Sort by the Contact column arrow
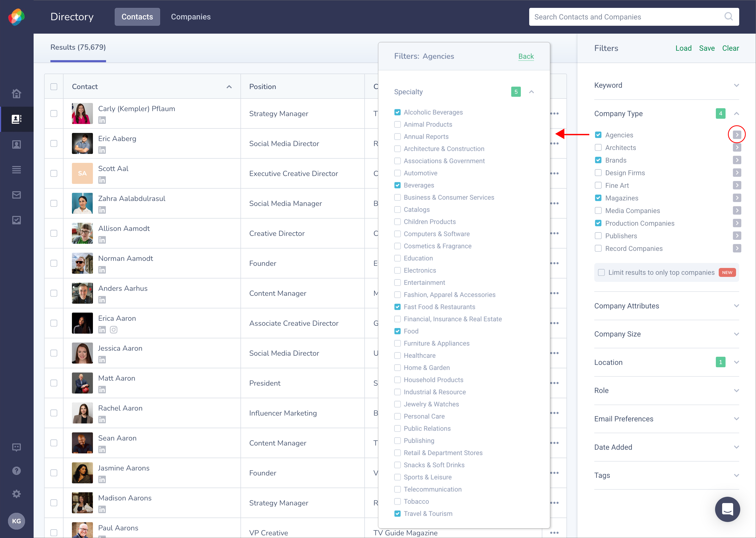This screenshot has width=756, height=538. pyautogui.click(x=229, y=87)
